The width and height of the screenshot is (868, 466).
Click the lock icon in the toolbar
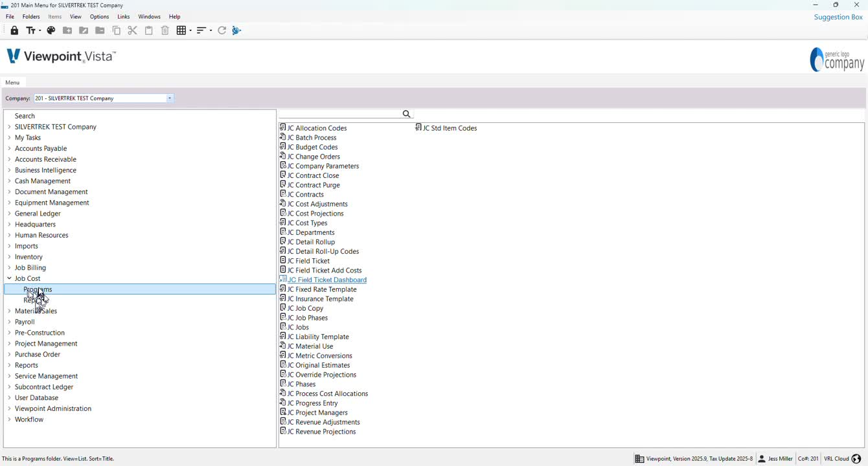coord(14,30)
